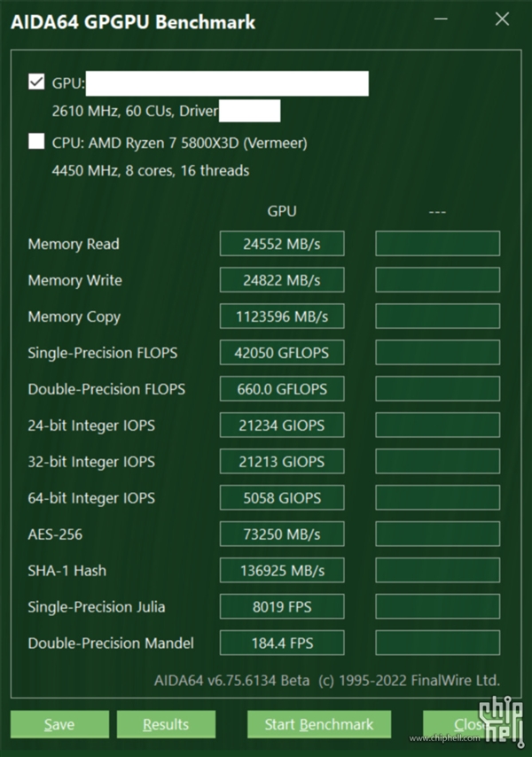
Task: Select the Memory Read result field
Action: pyautogui.click(x=281, y=244)
